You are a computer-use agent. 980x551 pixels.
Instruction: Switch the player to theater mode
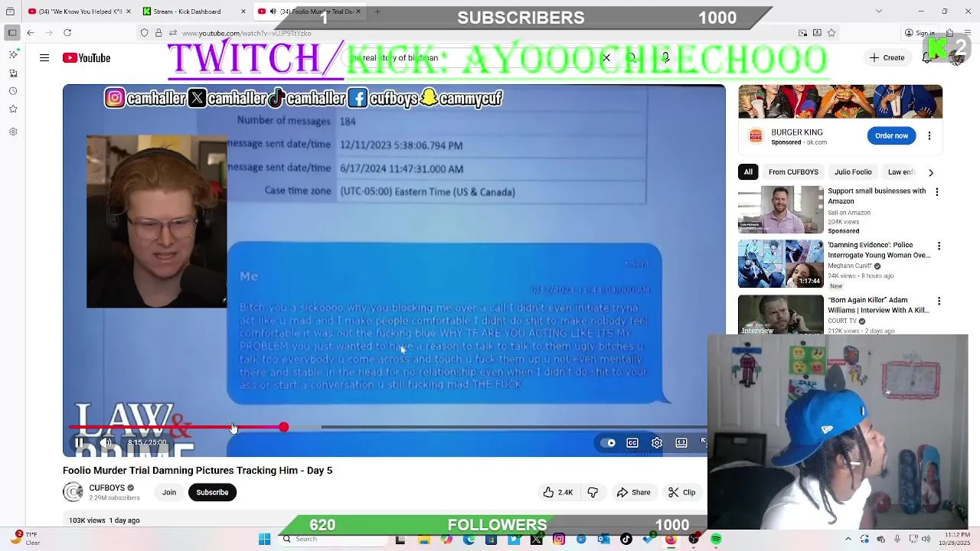pos(681,442)
